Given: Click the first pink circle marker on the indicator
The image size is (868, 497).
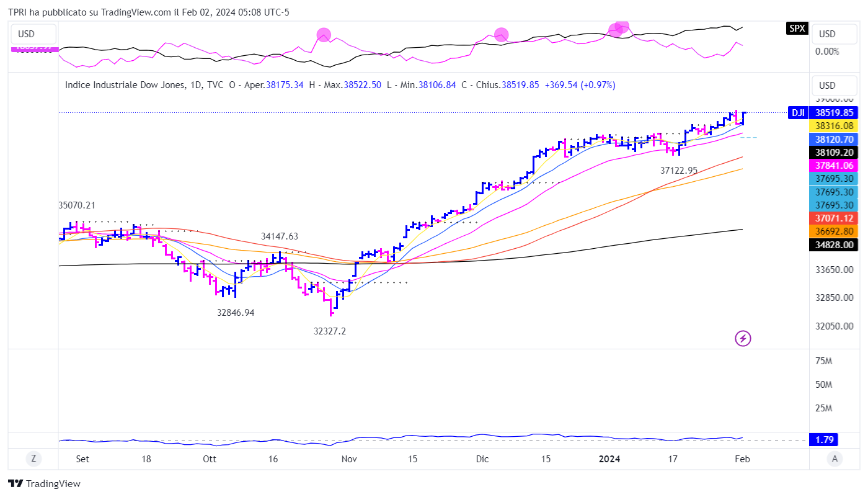Looking at the screenshot, I should (x=324, y=35).
